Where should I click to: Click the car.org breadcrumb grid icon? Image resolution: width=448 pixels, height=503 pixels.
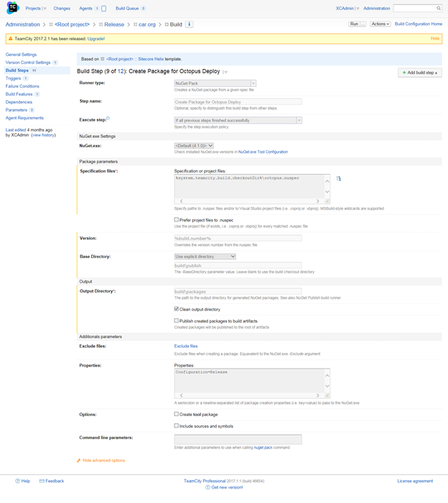pos(135,24)
